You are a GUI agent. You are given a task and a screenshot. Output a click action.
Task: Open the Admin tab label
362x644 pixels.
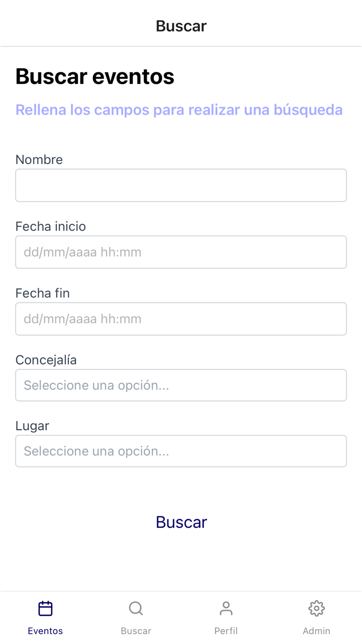tap(316, 631)
